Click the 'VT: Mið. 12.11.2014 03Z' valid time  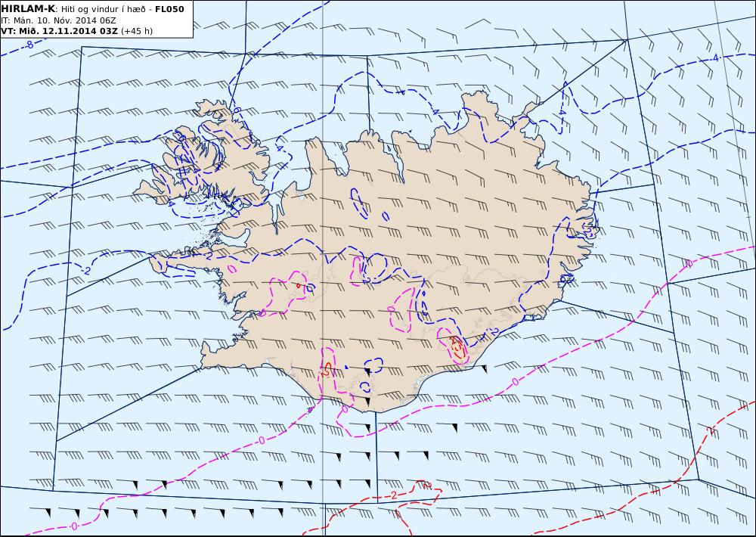59,31
